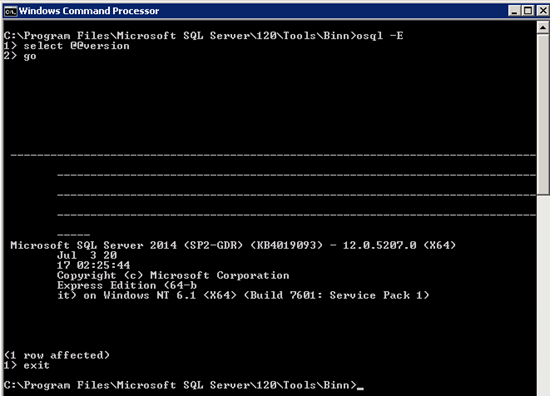
Task: Click the Windows Command Processor title text
Action: [89, 11]
